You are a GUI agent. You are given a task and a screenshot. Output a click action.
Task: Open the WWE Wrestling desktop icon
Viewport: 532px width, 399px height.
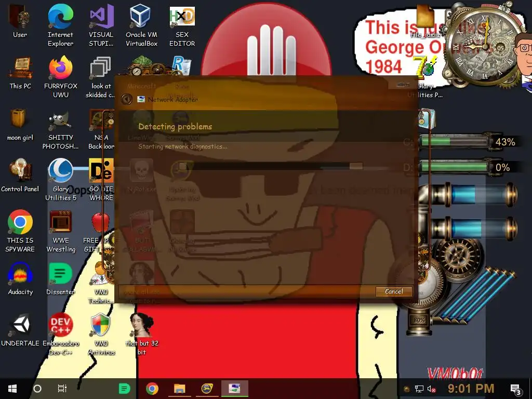61,231
